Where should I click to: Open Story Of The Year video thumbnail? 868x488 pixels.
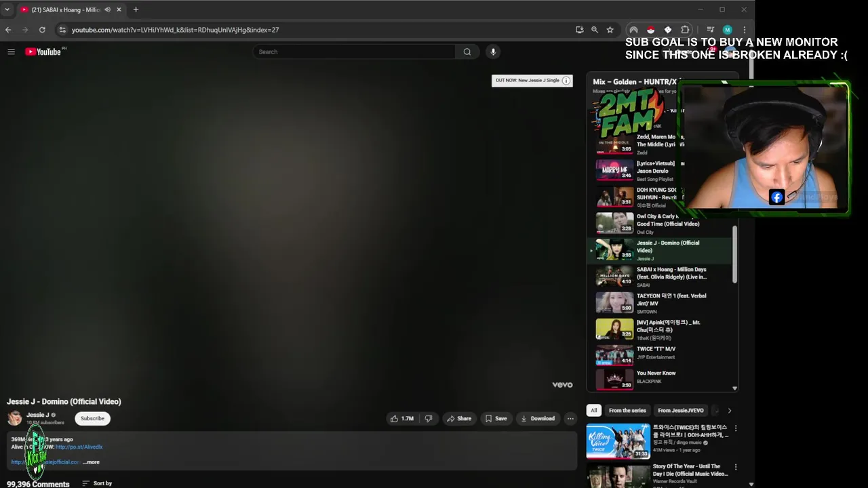[x=618, y=476]
